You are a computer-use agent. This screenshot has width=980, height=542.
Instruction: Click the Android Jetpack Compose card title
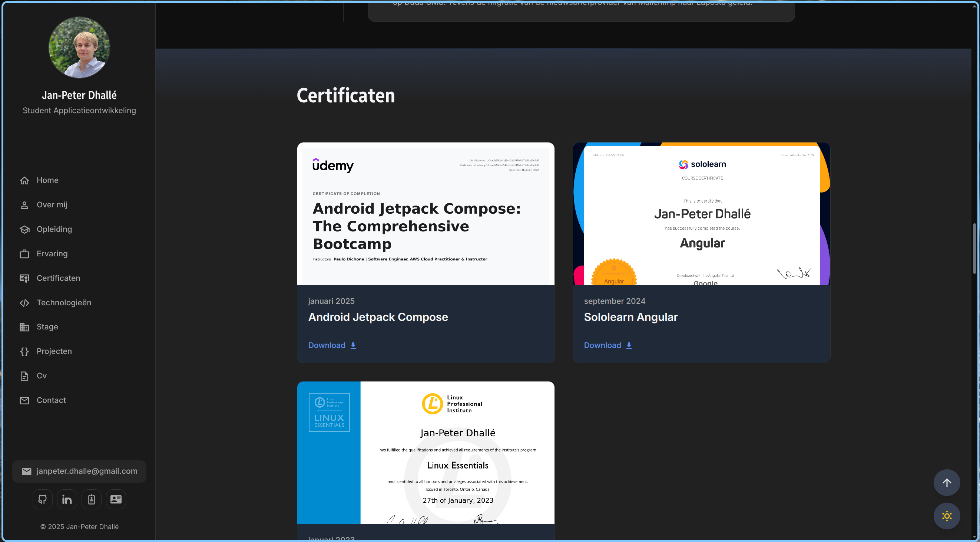378,317
